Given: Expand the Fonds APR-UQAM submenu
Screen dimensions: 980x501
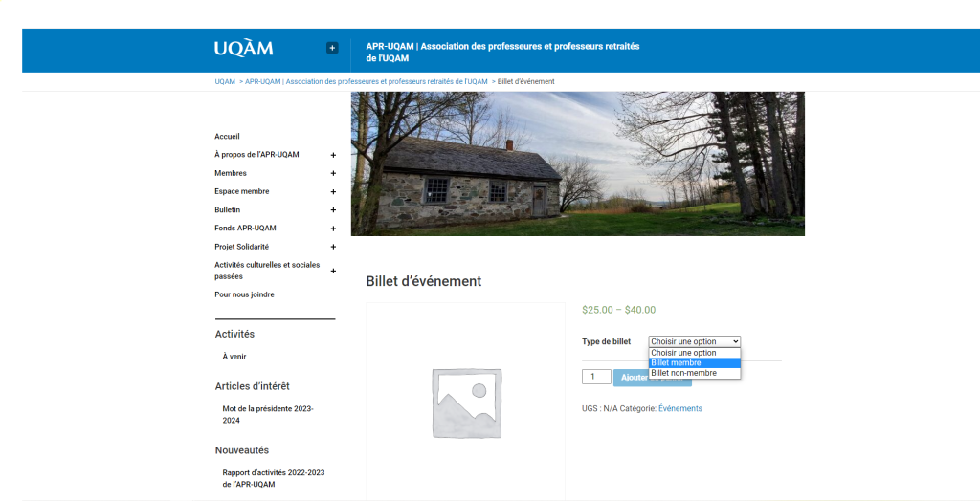Looking at the screenshot, I should tap(333, 229).
